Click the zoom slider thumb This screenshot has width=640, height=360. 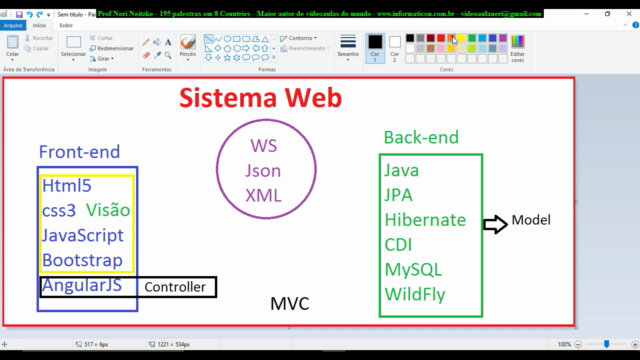tap(607, 344)
